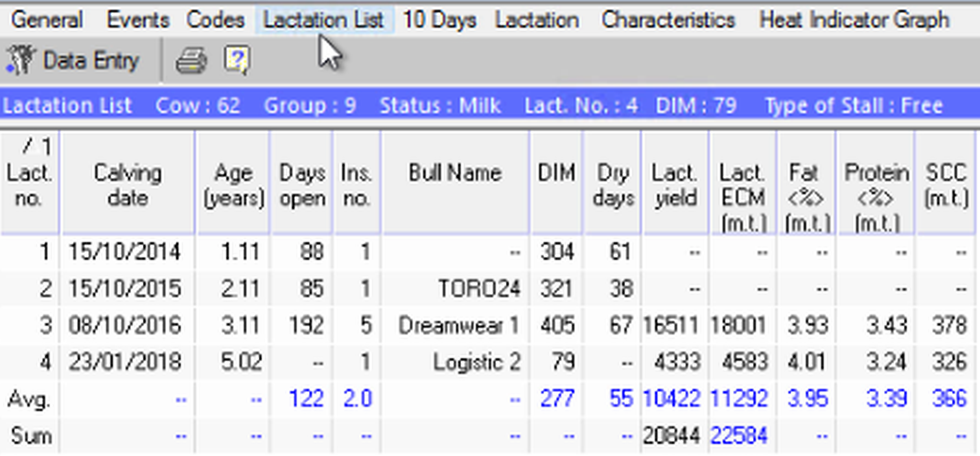Screen dimensions: 980x456
Task: Click the Avg. row label
Action: 29,399
